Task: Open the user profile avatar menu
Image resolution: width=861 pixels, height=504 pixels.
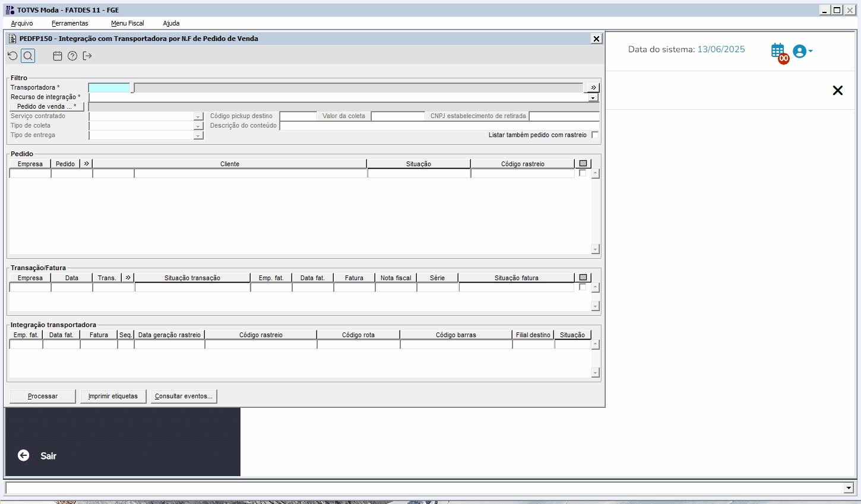Action: pos(802,51)
